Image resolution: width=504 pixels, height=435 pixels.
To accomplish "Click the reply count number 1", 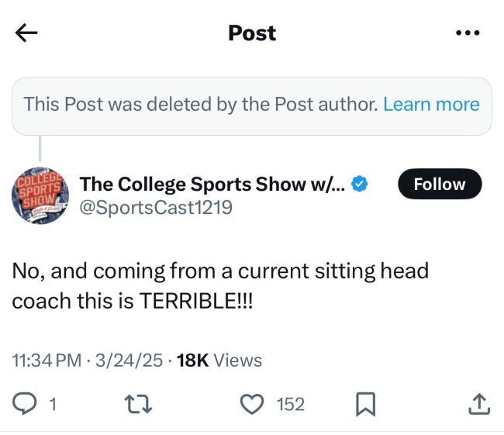I will (x=52, y=403).
